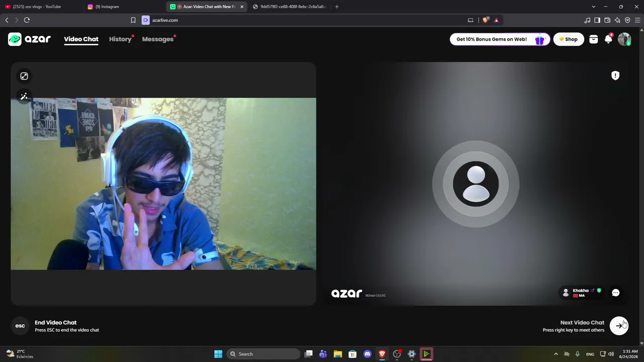The width and height of the screenshot is (644, 362).
Task: Open the browser main menu
Action: pos(637,20)
